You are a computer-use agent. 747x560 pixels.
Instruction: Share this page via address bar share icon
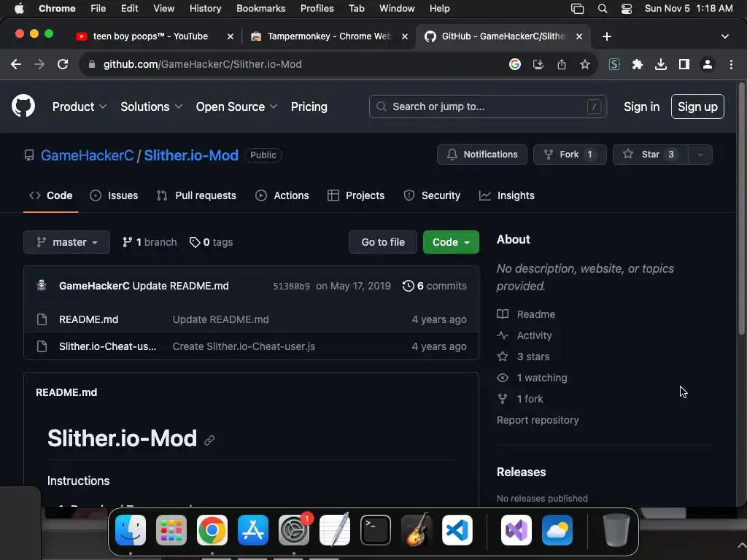562,64
